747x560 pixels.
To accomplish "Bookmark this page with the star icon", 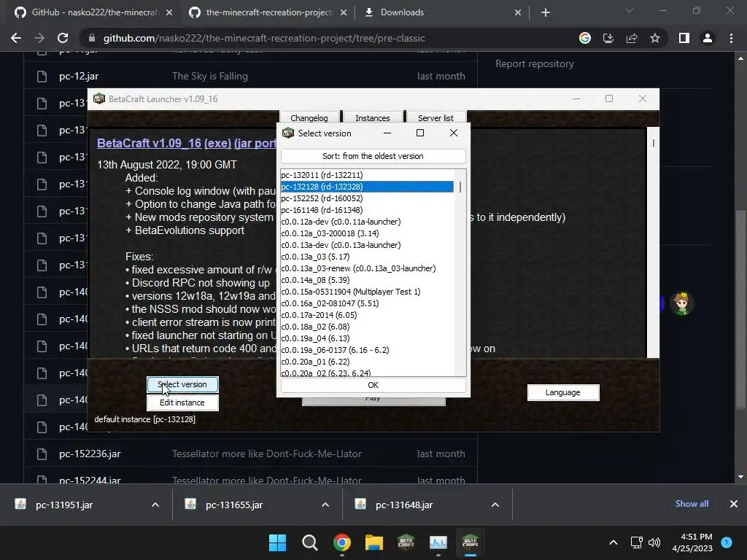I will pyautogui.click(x=655, y=38).
